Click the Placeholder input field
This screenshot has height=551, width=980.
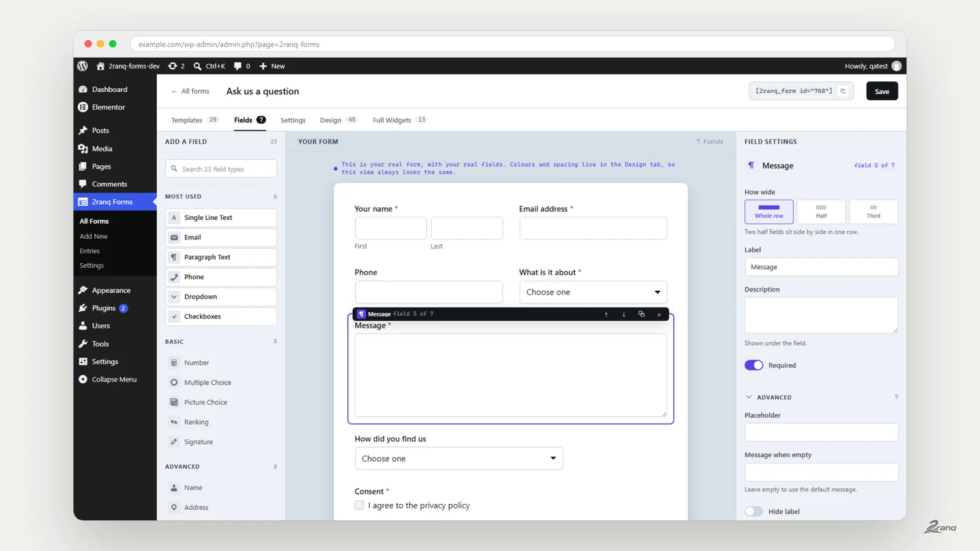pyautogui.click(x=821, y=432)
